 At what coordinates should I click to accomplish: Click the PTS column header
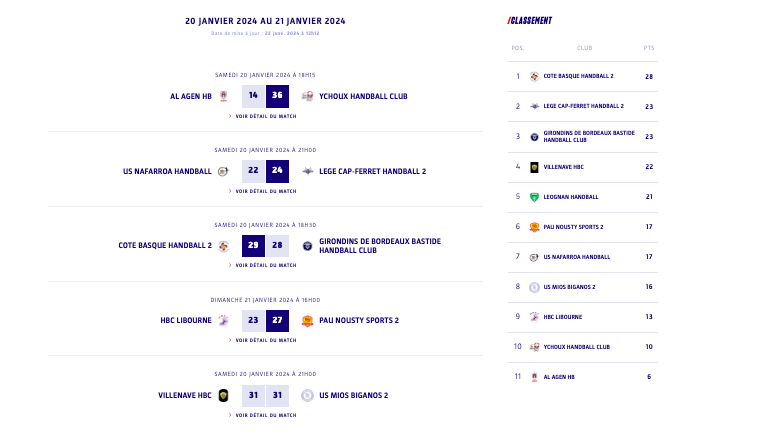click(649, 47)
